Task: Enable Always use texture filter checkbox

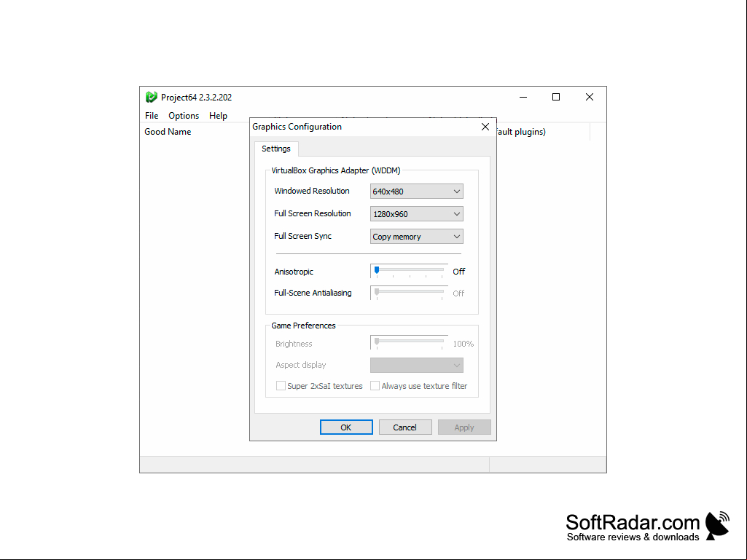Action: click(x=375, y=386)
